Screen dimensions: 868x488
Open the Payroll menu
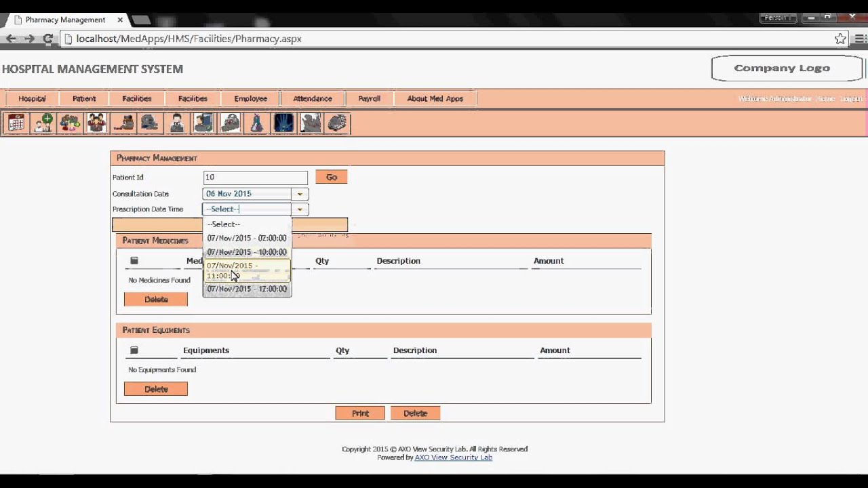point(370,98)
